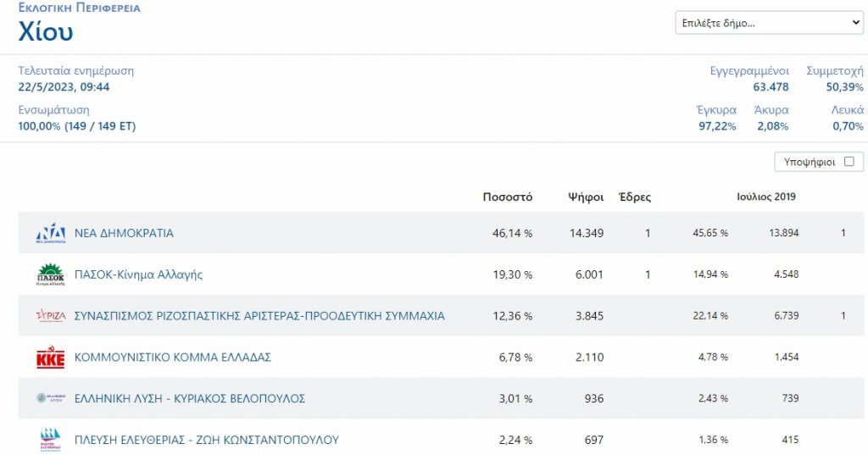Image resolution: width=868 pixels, height=455 pixels.
Task: Enable the Υποψήφιοι checkbox
Action: (849, 162)
